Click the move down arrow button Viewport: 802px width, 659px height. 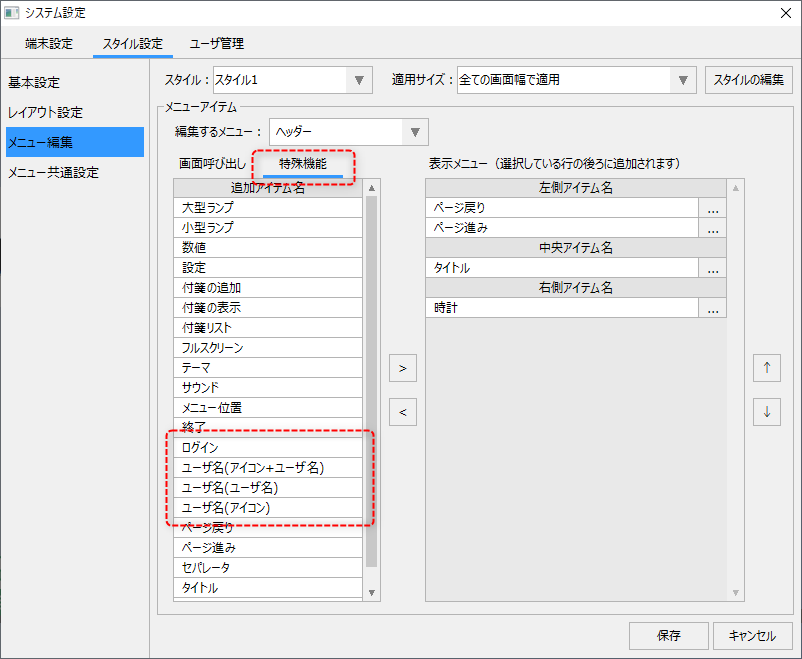pos(766,411)
